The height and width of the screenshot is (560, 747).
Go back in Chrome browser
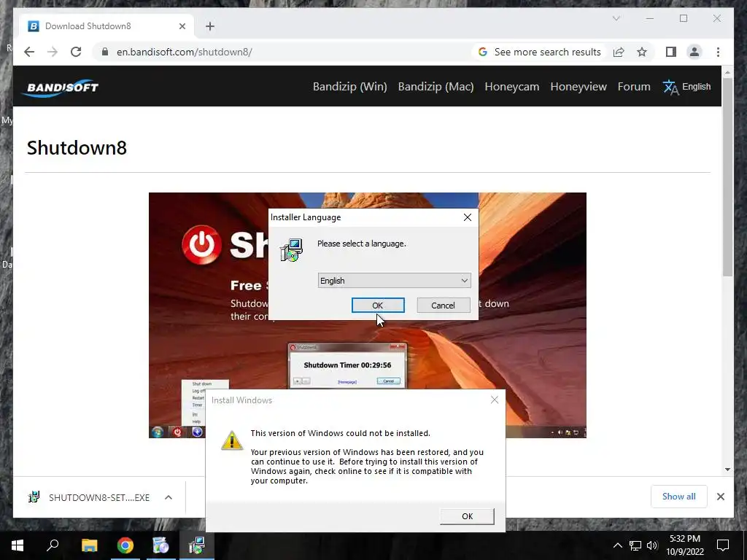tap(29, 52)
